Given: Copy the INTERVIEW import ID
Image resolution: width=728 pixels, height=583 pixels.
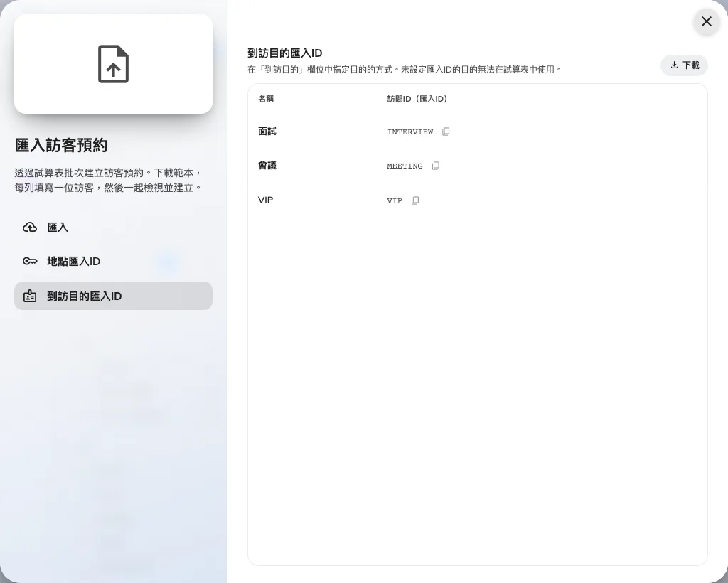Looking at the screenshot, I should point(446,132).
